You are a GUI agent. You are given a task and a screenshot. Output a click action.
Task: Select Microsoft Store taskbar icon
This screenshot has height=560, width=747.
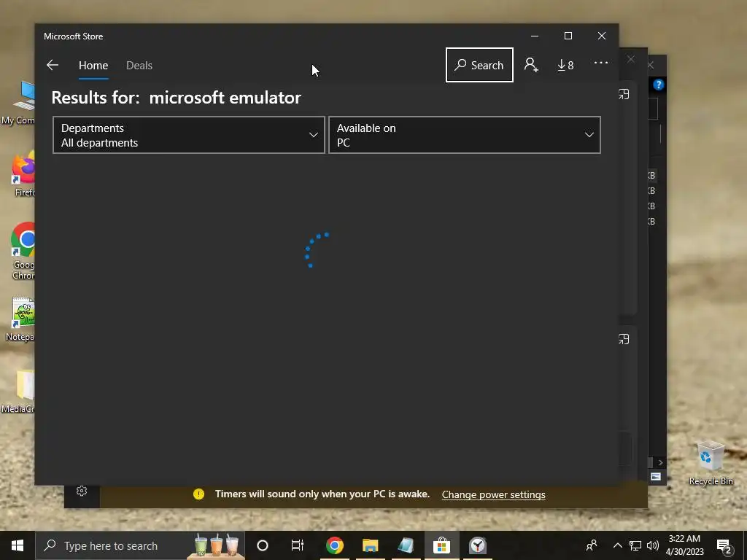pos(441,545)
